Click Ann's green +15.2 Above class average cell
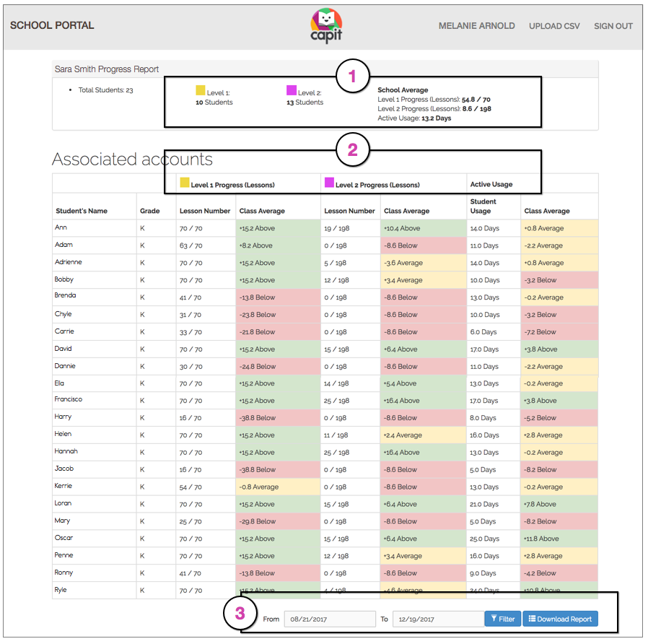This screenshot has height=644, width=648. point(277,227)
